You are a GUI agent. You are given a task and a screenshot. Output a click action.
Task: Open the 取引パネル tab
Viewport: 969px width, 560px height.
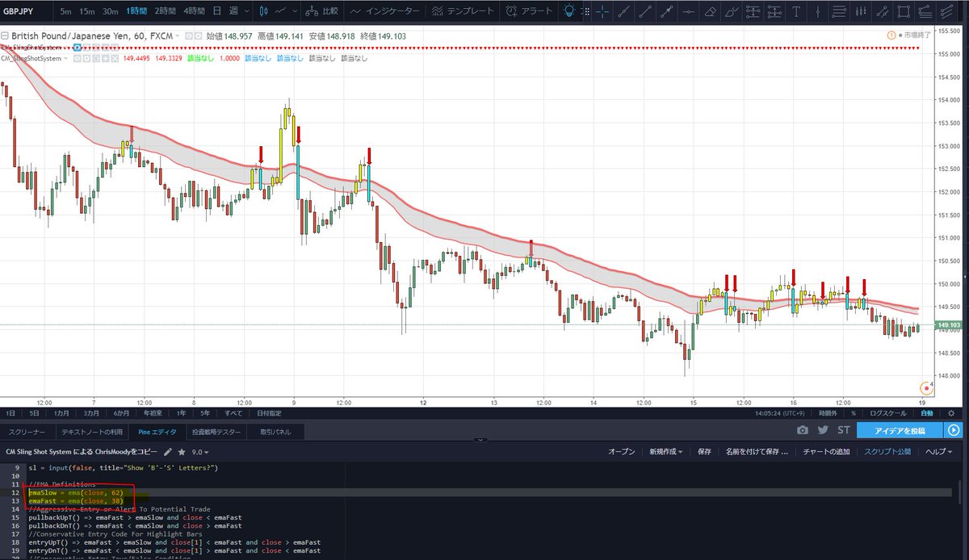click(x=276, y=432)
